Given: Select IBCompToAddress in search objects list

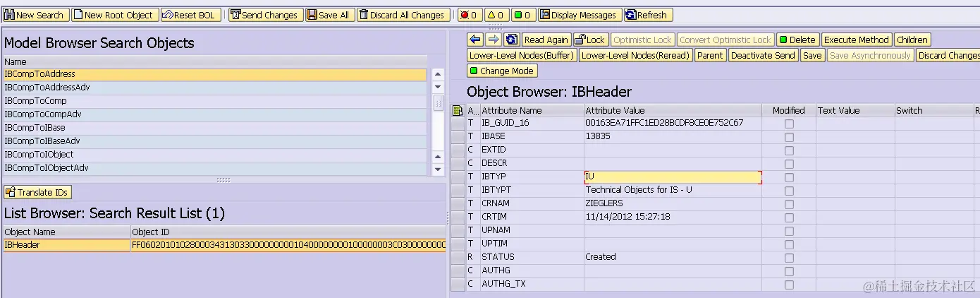Looking at the screenshot, I should coord(215,74).
